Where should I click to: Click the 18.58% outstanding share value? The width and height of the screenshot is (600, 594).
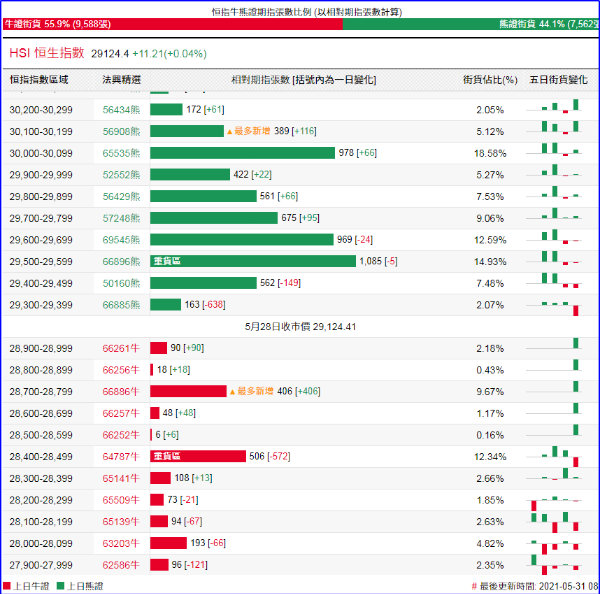[x=490, y=153]
